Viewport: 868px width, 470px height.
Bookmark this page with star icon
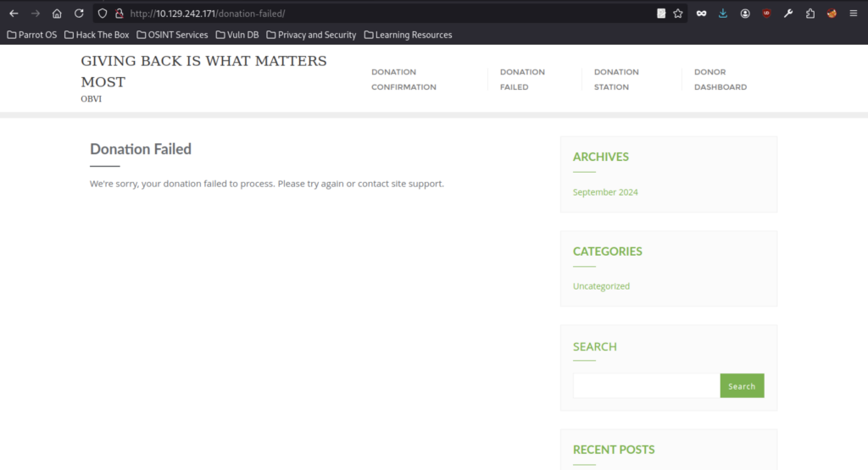coord(678,14)
